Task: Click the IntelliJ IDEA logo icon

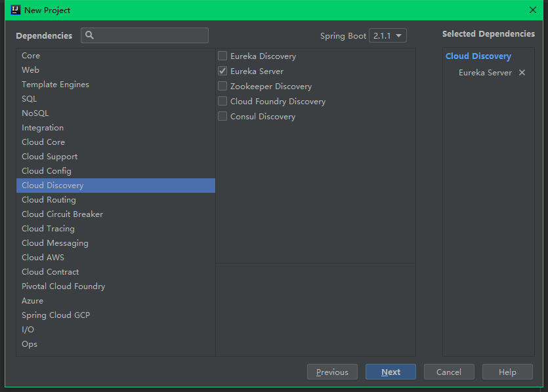Action: pos(15,10)
